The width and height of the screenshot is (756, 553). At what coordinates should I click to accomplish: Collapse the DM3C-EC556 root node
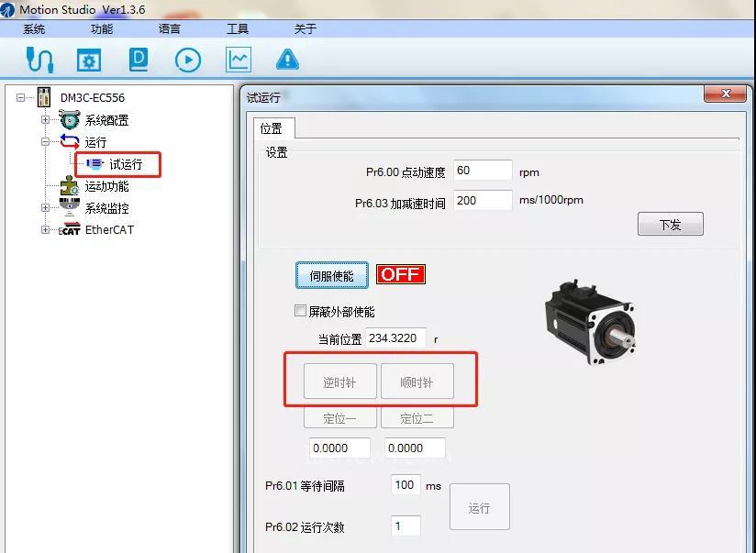20,97
